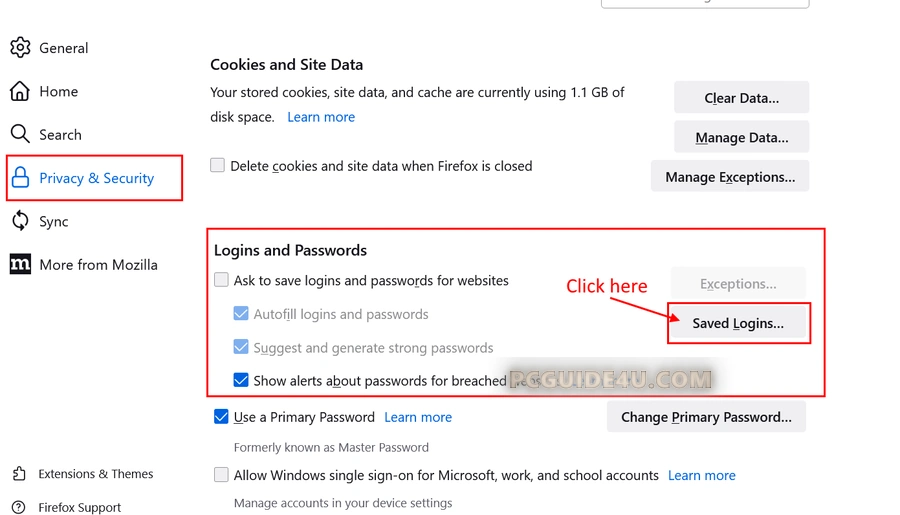Open Manage Data for cookies
900x515 pixels.
[x=741, y=137]
